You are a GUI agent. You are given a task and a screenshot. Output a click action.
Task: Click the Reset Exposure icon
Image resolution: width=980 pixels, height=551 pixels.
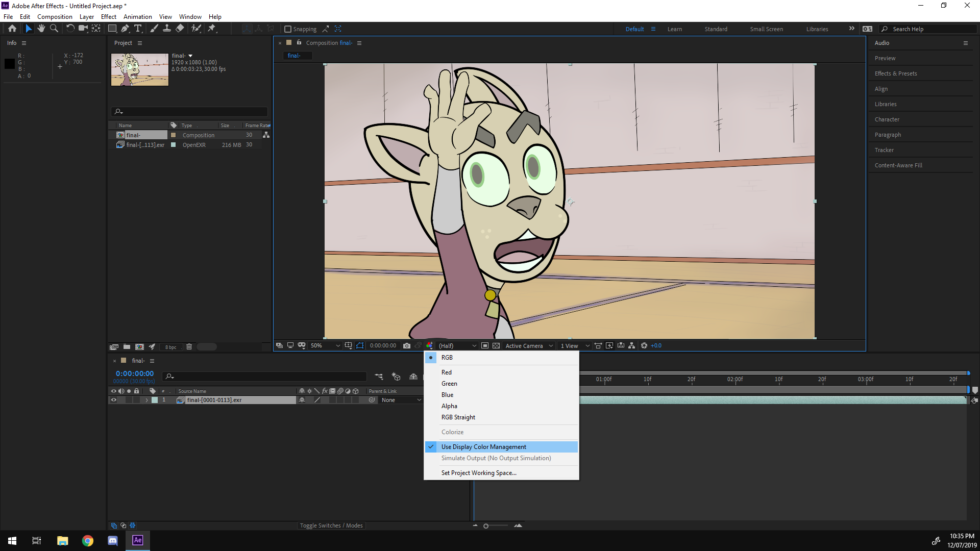point(644,345)
